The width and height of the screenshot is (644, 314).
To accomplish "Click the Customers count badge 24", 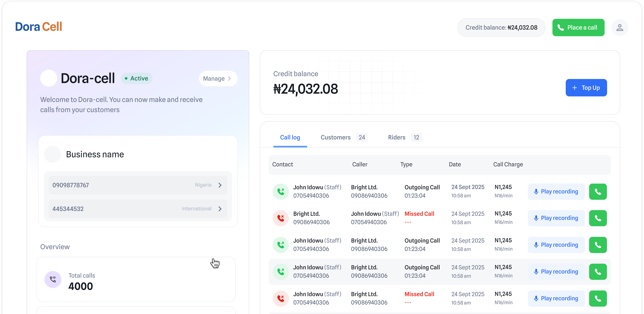I will 362,137.
